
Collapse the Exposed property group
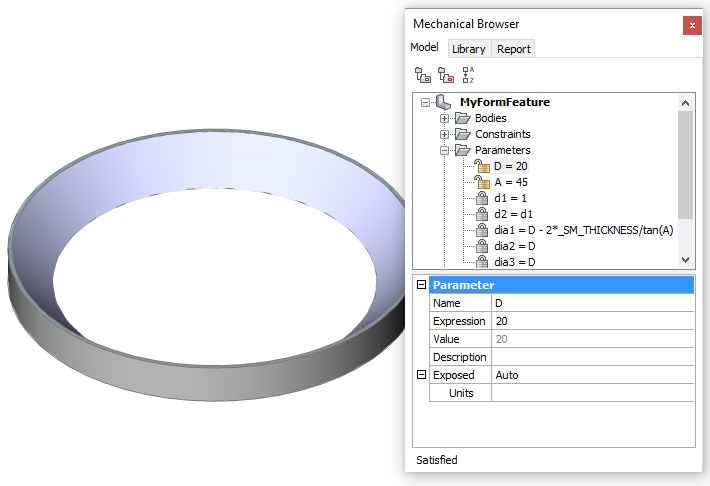421,375
